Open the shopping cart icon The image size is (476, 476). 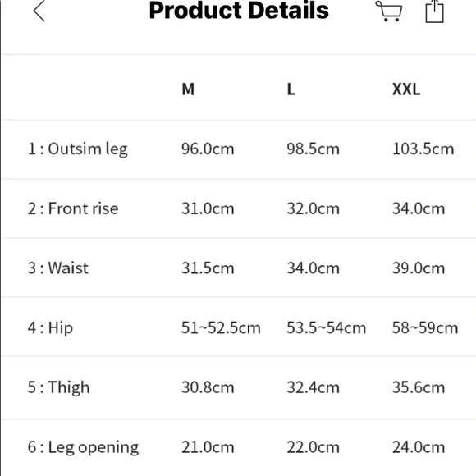(389, 11)
